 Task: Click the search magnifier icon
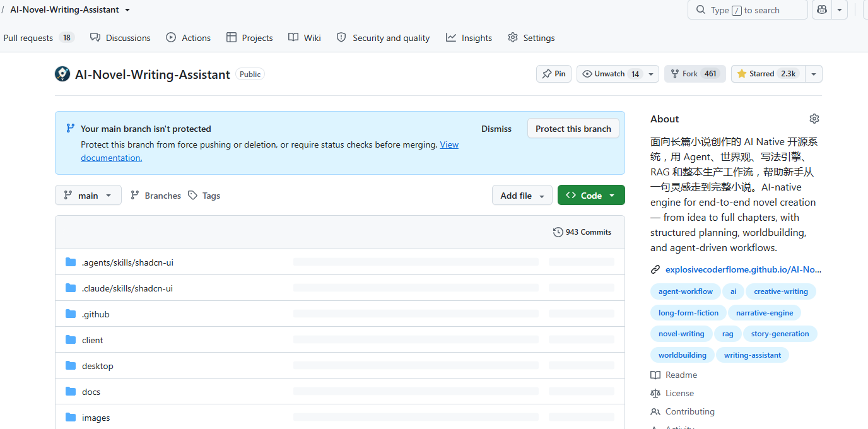click(x=701, y=10)
